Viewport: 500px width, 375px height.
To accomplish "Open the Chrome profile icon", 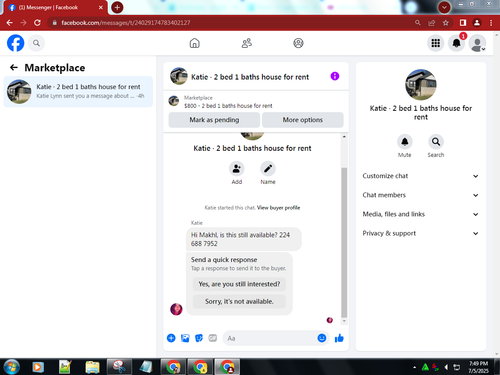I will [x=477, y=23].
